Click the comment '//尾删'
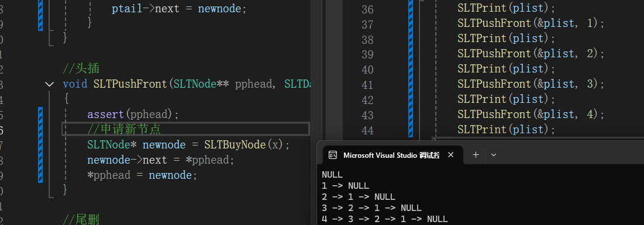Image resolution: width=644 pixels, height=225 pixels. point(81,220)
